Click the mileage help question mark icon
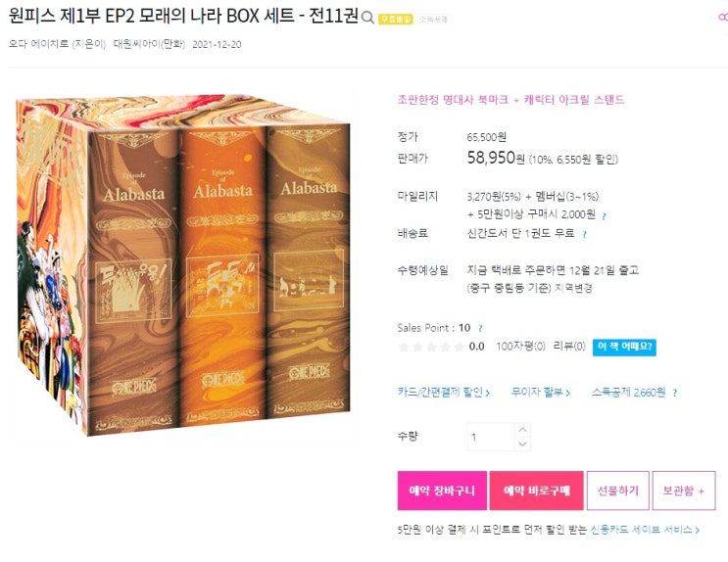 pos(604,215)
